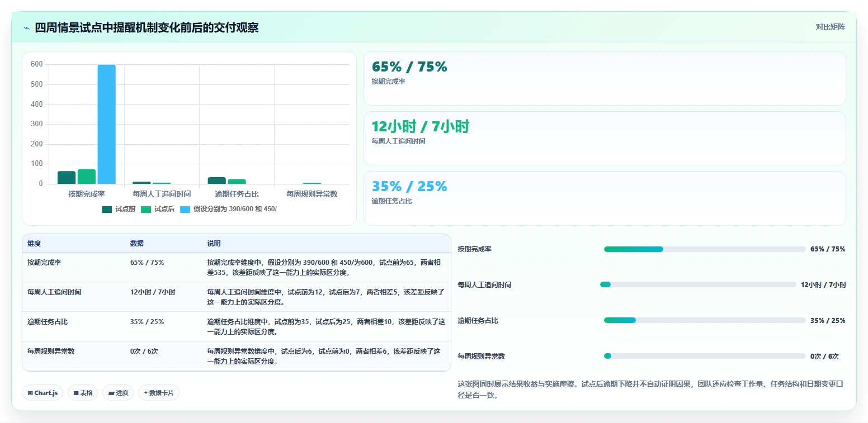
Task: Toggle the 假设分别为 390/600 legend series
Action: pos(228,209)
